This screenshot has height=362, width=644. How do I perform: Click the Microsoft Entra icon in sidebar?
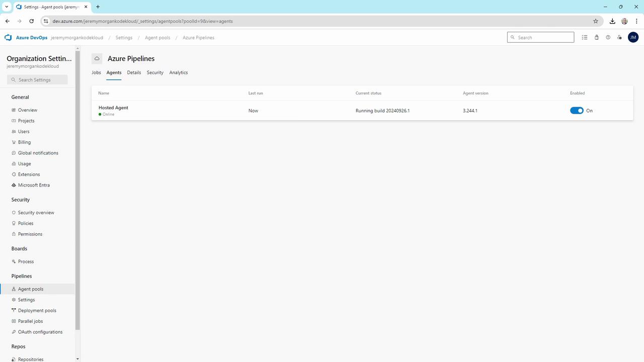(14, 185)
